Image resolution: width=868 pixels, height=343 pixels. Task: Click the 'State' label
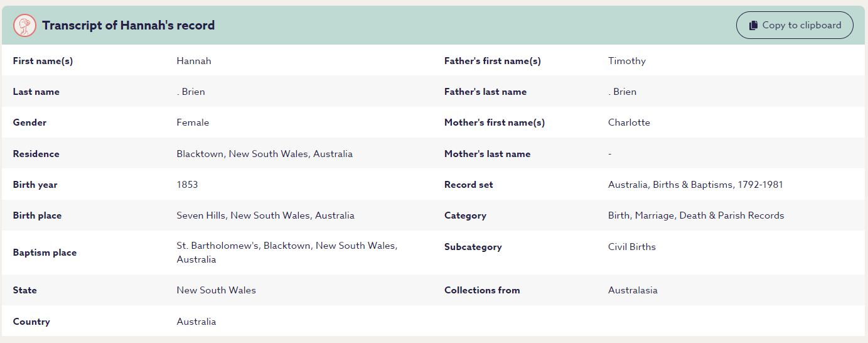[x=24, y=290]
